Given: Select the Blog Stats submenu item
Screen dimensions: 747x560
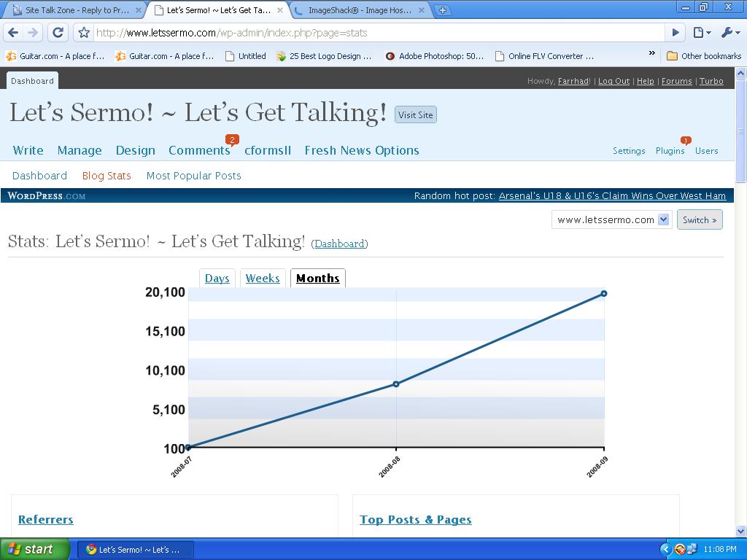Looking at the screenshot, I should point(107,176).
